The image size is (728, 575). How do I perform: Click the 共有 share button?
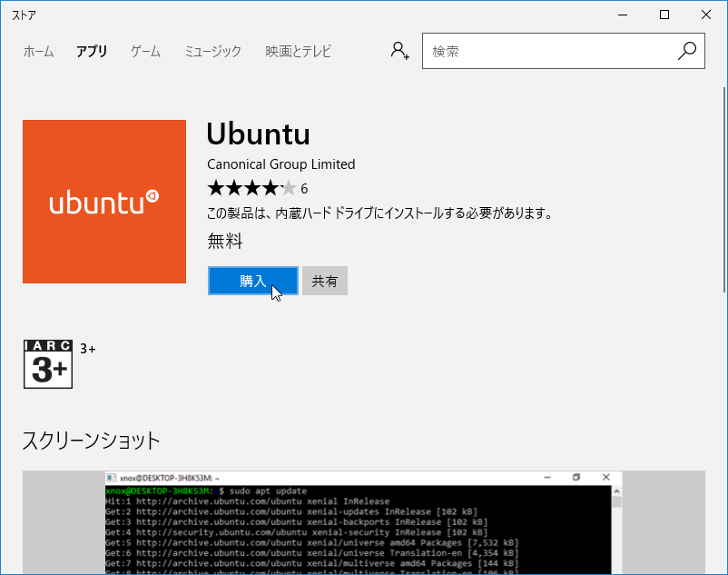tap(325, 281)
